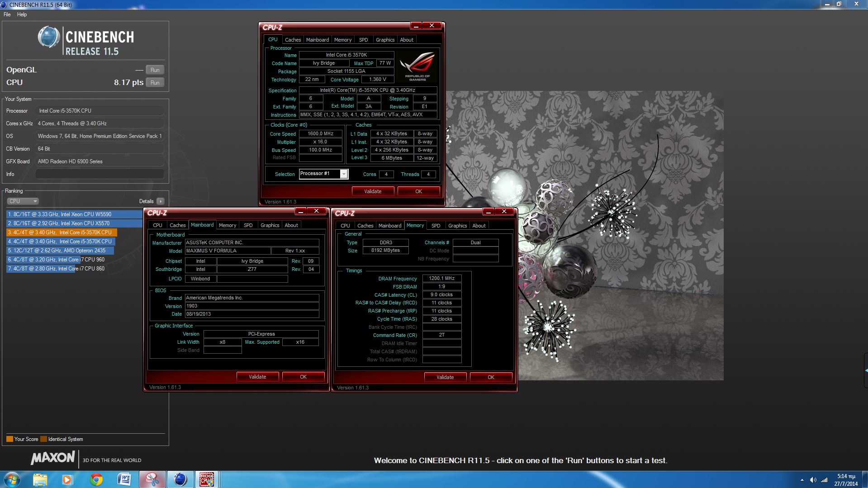Minimize the Memory CPU-Z window
The image size is (868, 488).
[x=488, y=212]
